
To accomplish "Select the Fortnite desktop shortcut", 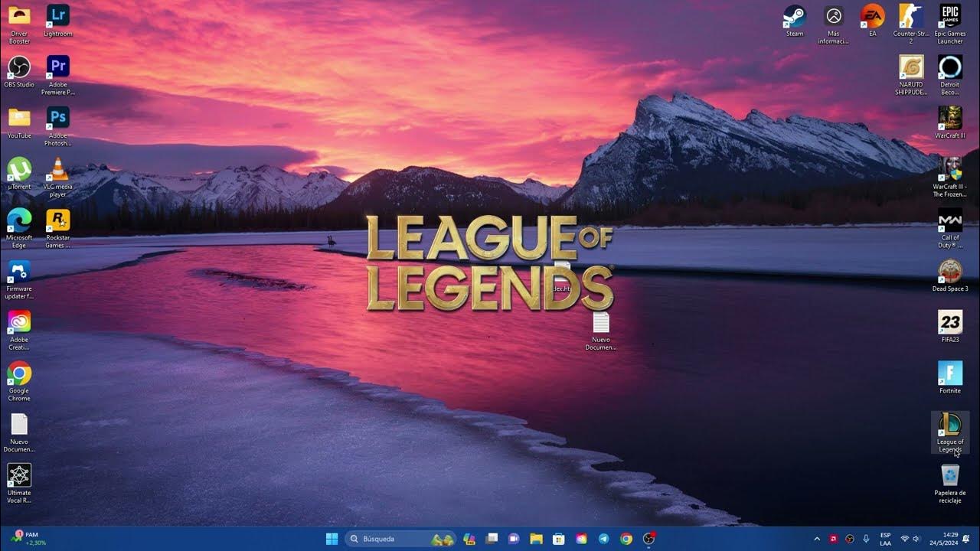I will pyautogui.click(x=950, y=377).
